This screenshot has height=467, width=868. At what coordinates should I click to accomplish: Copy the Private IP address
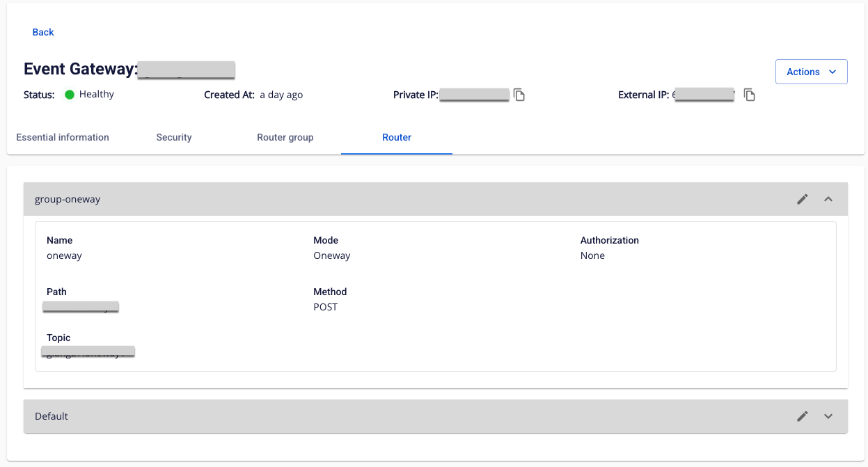click(519, 95)
